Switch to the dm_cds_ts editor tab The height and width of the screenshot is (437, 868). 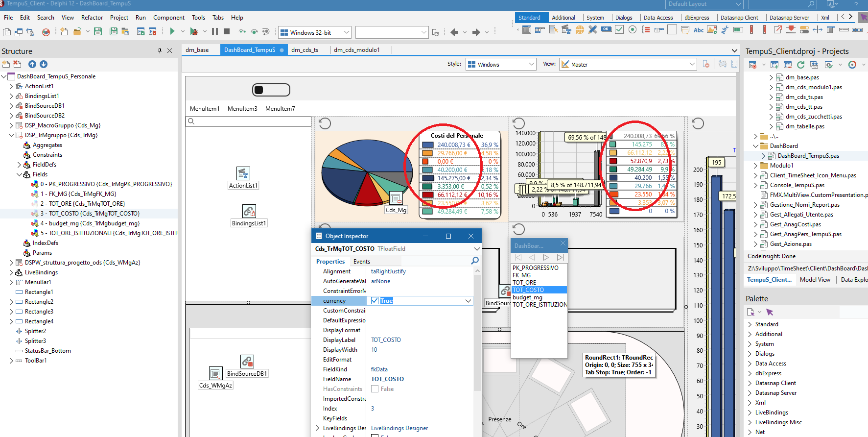(x=305, y=50)
